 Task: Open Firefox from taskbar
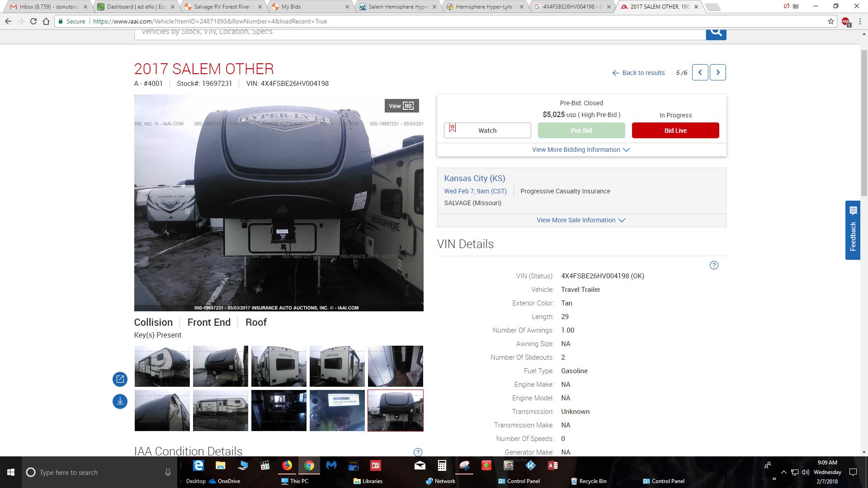pos(287,465)
